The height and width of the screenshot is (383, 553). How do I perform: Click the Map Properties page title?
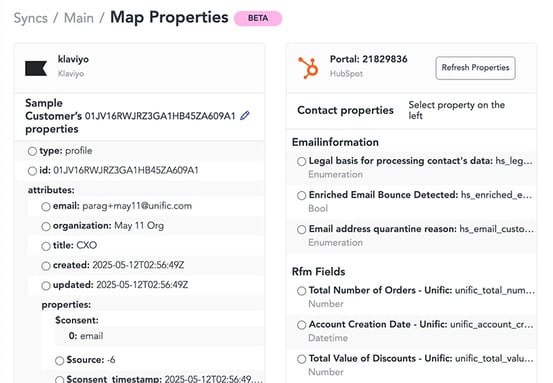tap(169, 17)
